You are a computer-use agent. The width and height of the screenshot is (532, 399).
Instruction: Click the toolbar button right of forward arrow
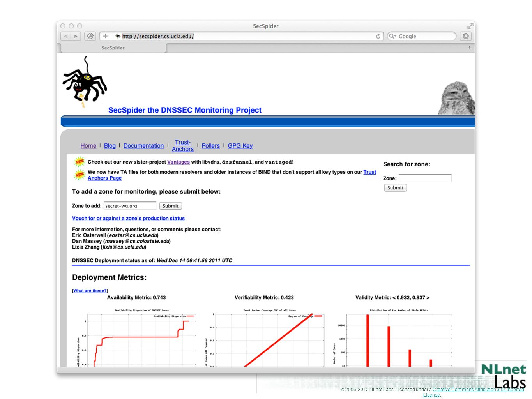pos(90,36)
